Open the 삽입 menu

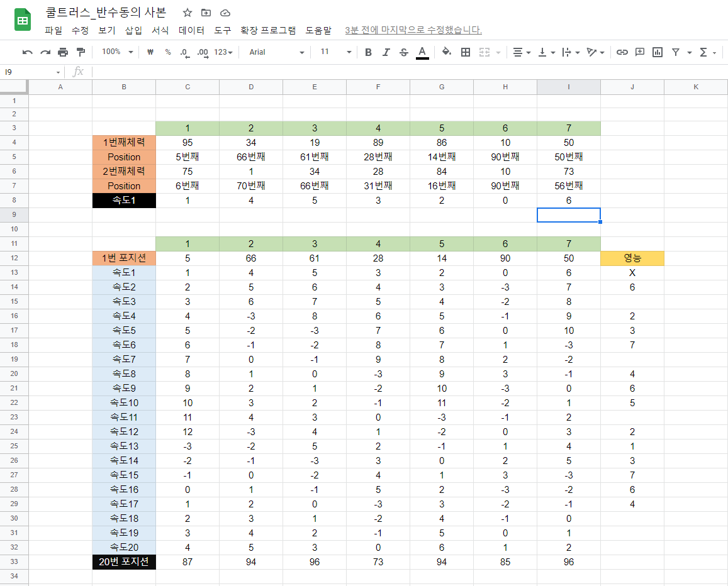tap(134, 30)
